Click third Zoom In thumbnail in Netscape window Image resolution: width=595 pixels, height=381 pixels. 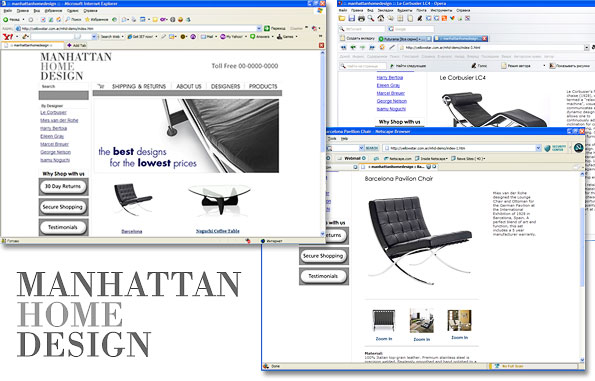point(460,320)
